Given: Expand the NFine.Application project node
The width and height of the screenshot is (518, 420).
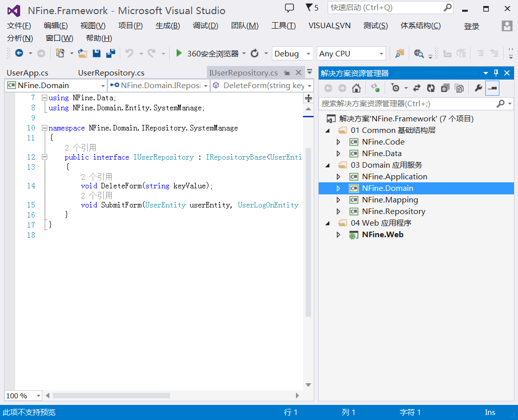Looking at the screenshot, I should [338, 176].
